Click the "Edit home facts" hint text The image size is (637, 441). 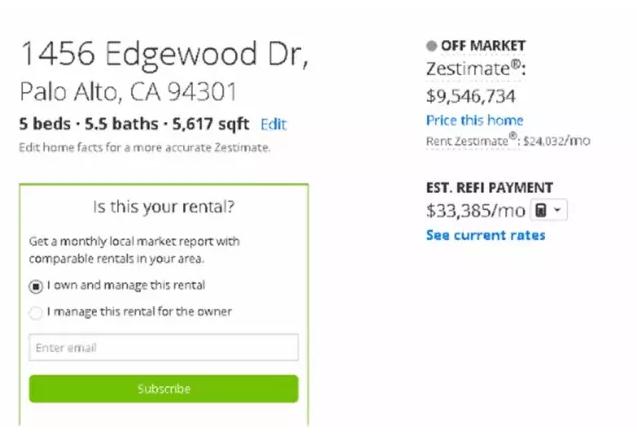pos(145,148)
